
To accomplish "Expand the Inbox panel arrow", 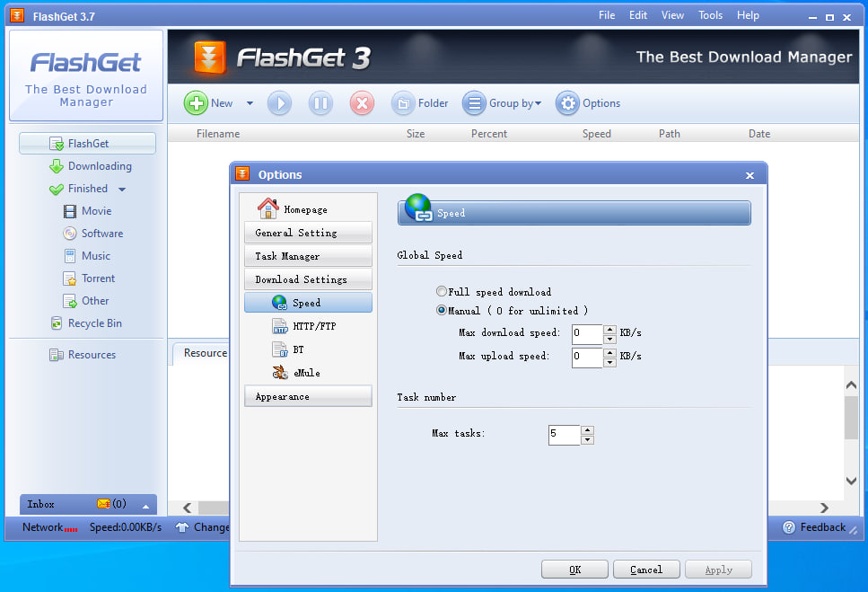I will 145,506.
